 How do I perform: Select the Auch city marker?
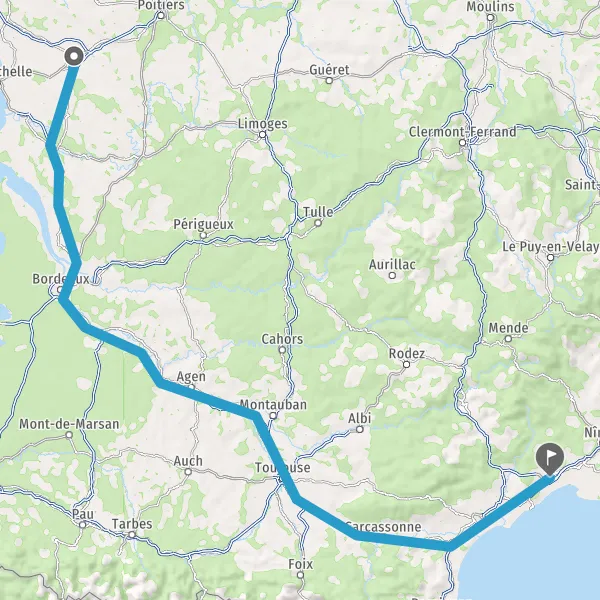coord(188,471)
